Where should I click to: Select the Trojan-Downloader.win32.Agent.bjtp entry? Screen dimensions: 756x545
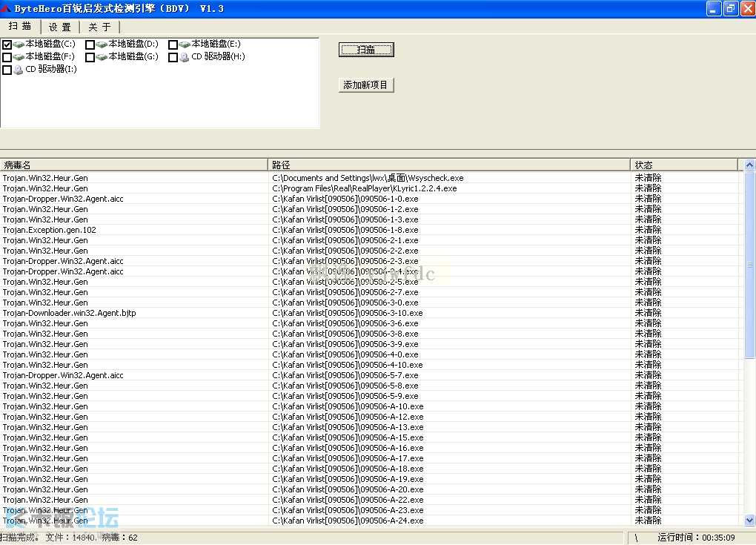tap(70, 313)
